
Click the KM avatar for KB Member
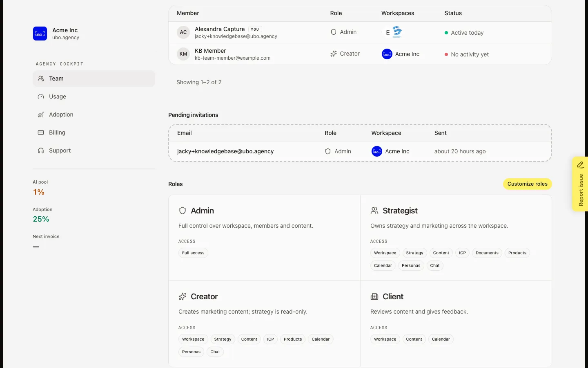pyautogui.click(x=183, y=54)
